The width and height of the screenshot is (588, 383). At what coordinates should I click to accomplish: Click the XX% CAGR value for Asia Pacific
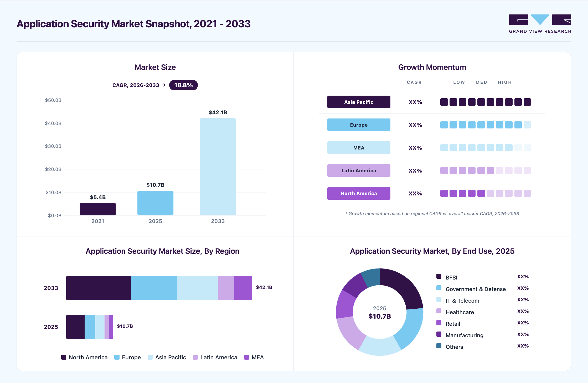pyautogui.click(x=415, y=102)
